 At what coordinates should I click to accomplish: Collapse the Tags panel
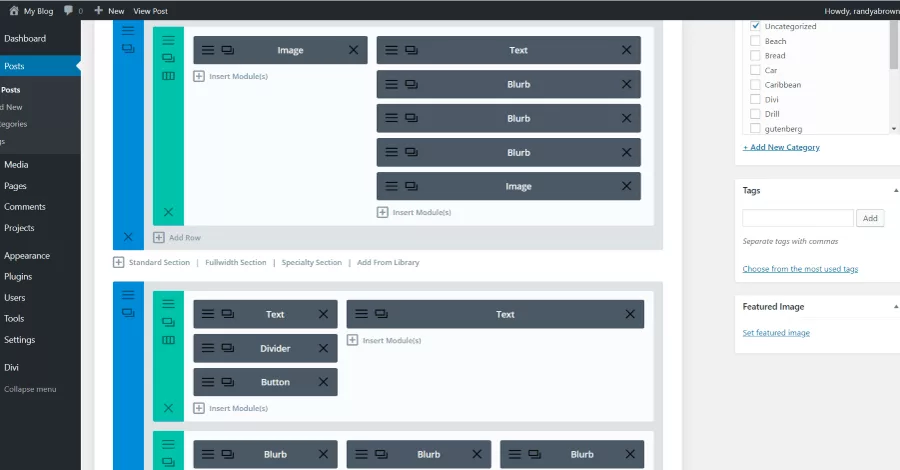tap(895, 191)
